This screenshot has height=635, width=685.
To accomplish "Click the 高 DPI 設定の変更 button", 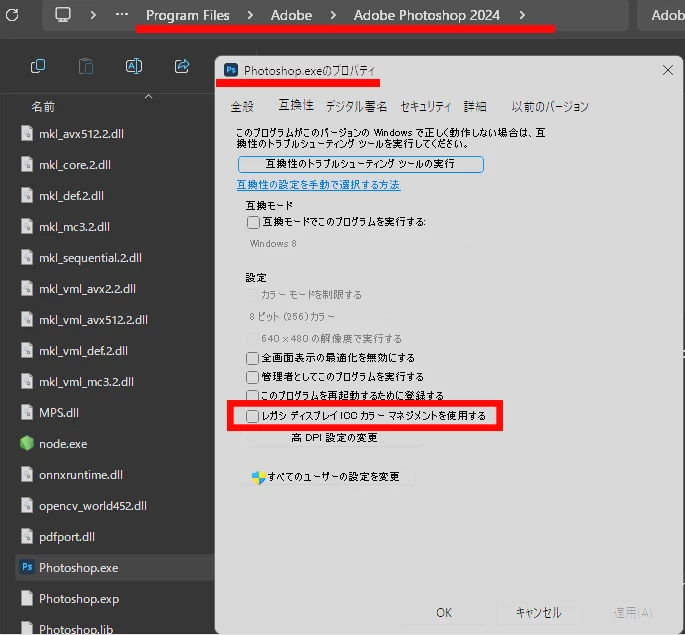I will click(x=334, y=438).
